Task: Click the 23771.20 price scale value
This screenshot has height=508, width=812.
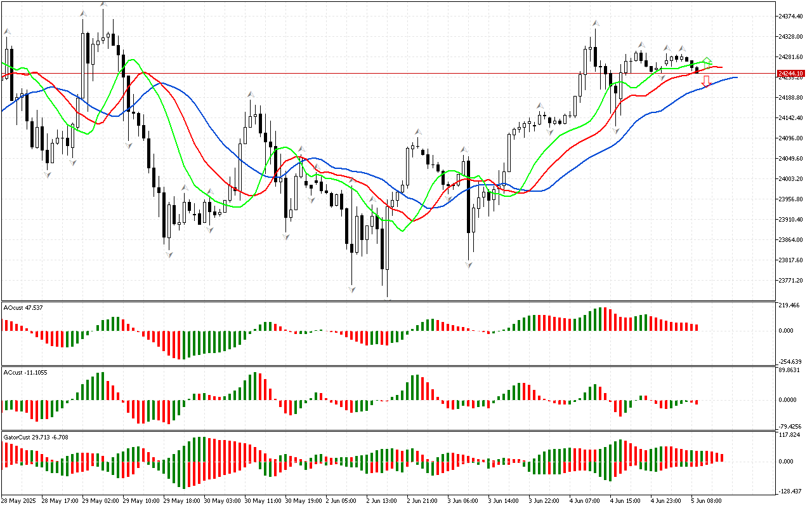Action: pyautogui.click(x=790, y=280)
